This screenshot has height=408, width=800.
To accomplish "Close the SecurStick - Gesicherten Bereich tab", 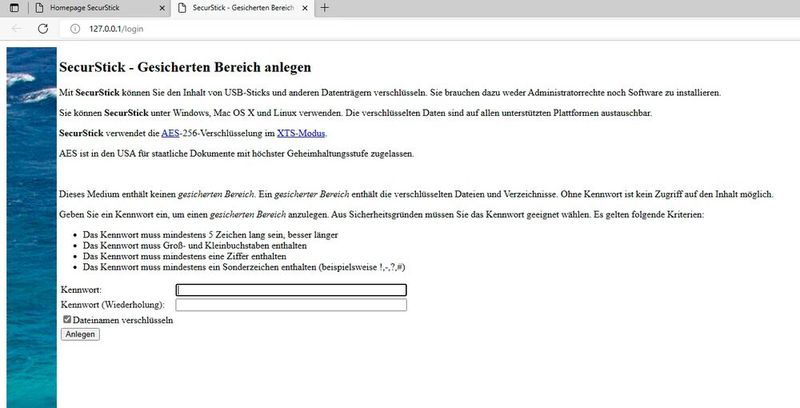I will point(305,8).
